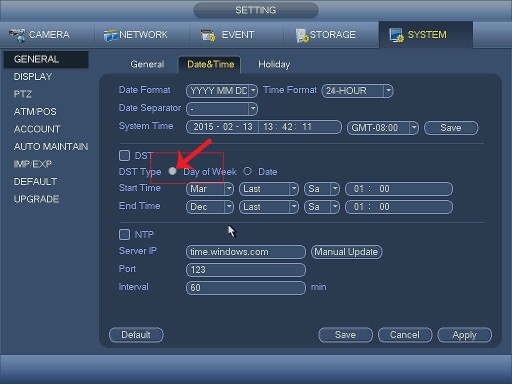Click the Server IP input field
This screenshot has height=384, width=512.
click(246, 252)
